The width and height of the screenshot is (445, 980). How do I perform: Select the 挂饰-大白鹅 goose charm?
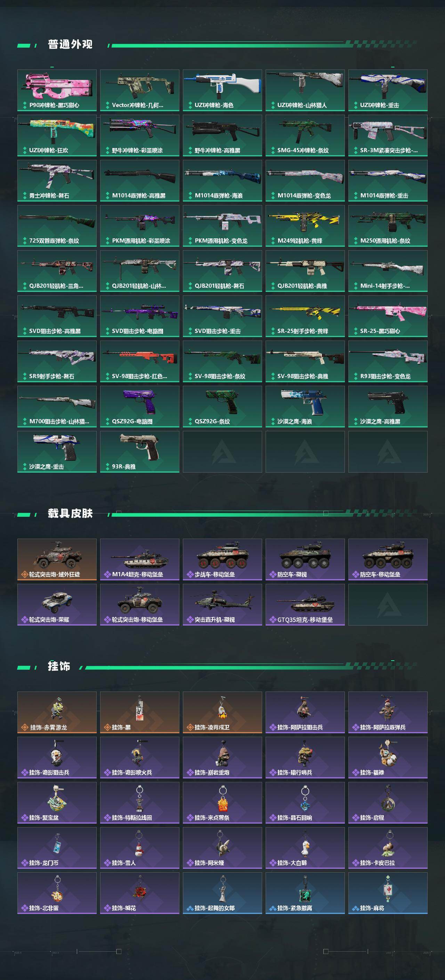305,848
